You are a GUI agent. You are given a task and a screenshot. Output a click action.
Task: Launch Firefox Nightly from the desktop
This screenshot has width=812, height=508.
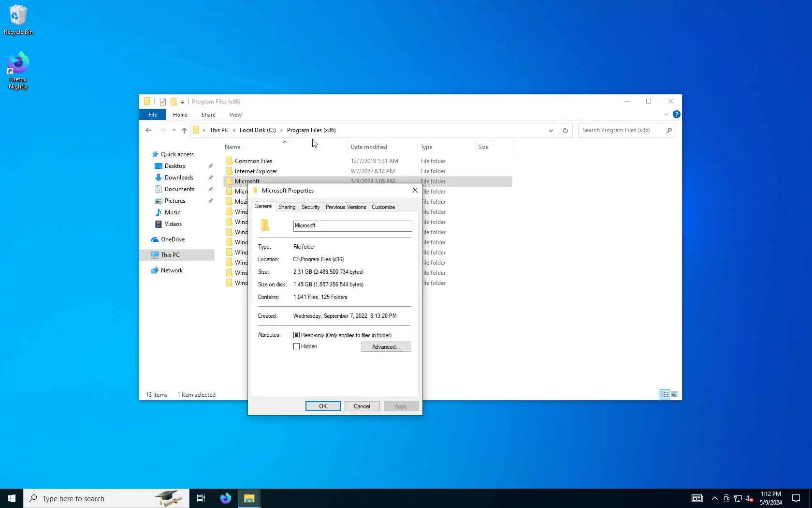(x=18, y=71)
